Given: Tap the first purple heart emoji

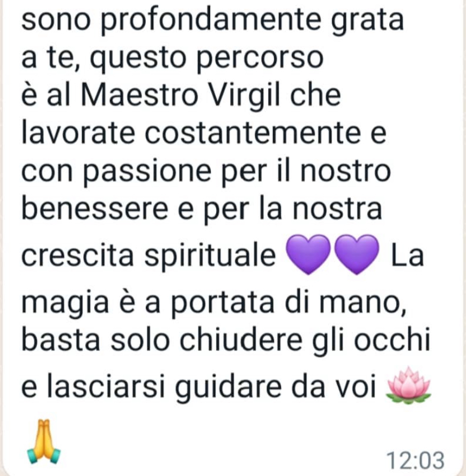Looking at the screenshot, I should [308, 254].
